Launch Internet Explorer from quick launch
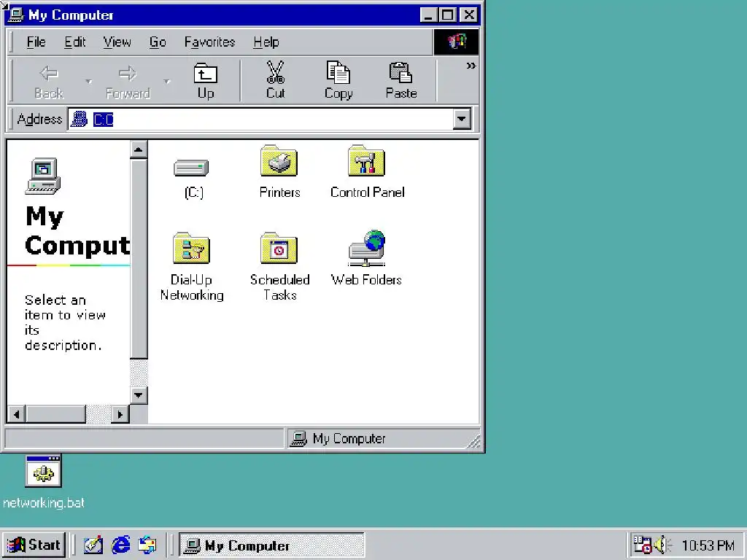747x560 pixels. [x=120, y=545]
